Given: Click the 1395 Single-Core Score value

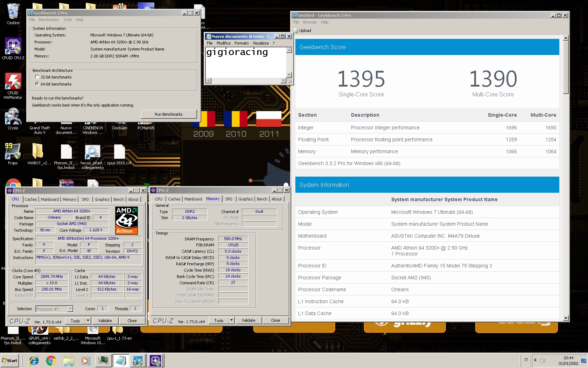Looking at the screenshot, I should pyautogui.click(x=361, y=79).
